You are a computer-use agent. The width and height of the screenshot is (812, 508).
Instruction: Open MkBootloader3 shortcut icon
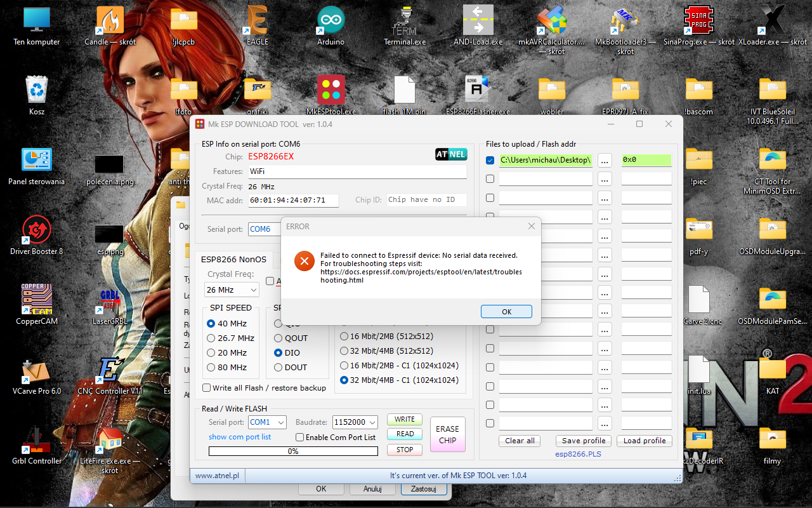pyautogui.click(x=625, y=21)
